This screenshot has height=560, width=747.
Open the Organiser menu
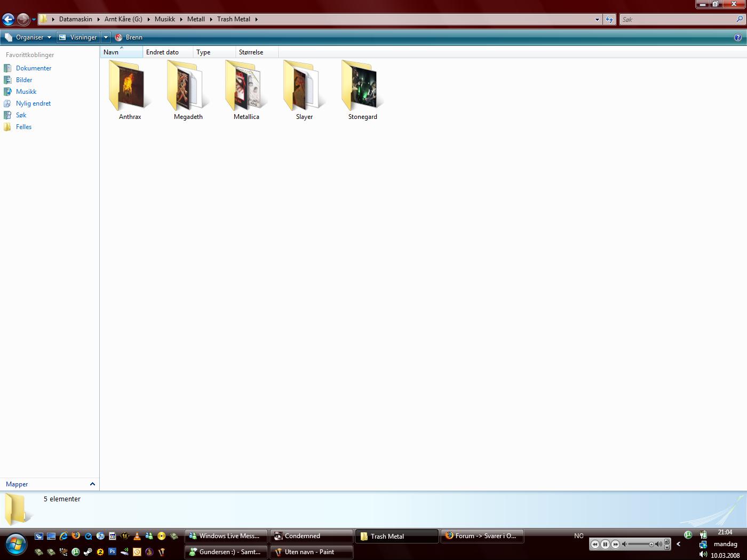[x=28, y=37]
